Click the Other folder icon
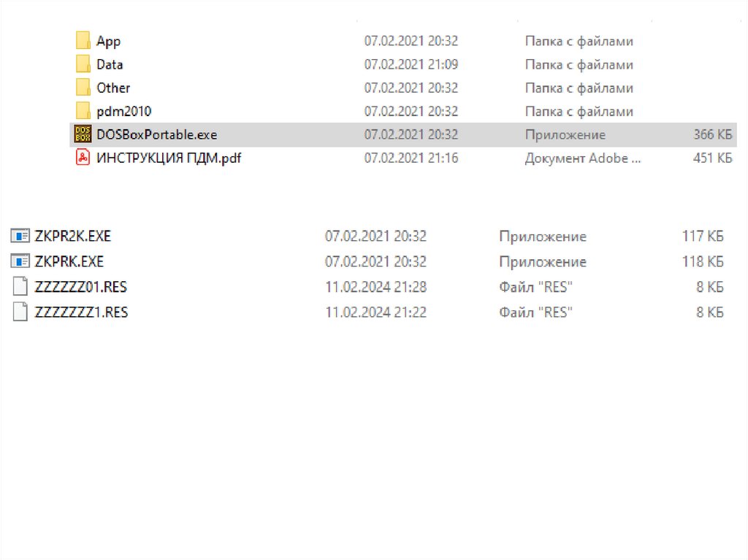The width and height of the screenshot is (748, 560). click(83, 88)
